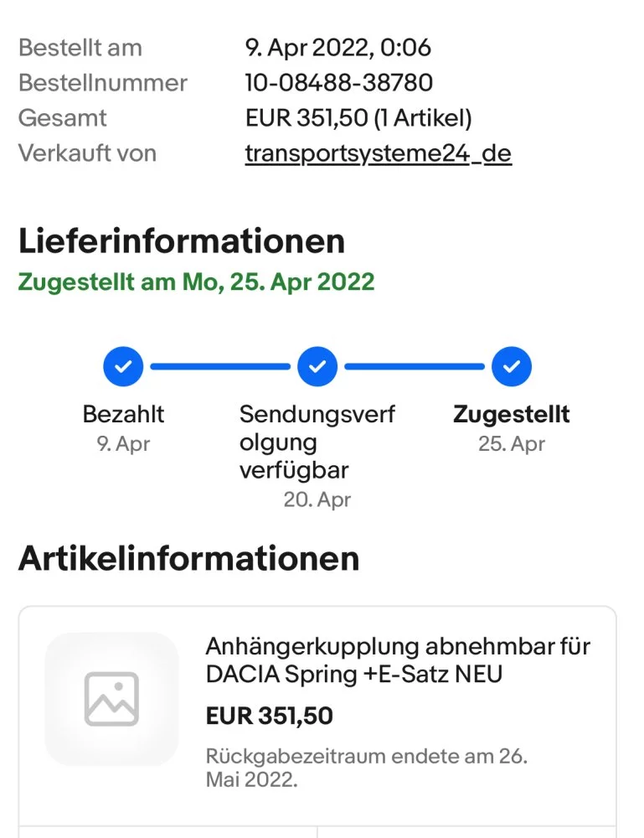
Task: Tap the item image placeholder icon
Action: 111,699
